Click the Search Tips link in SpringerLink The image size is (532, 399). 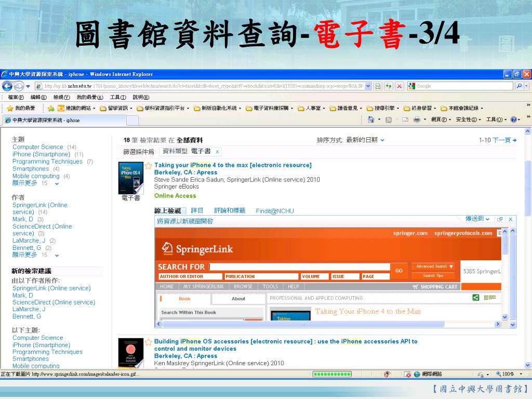(x=433, y=275)
